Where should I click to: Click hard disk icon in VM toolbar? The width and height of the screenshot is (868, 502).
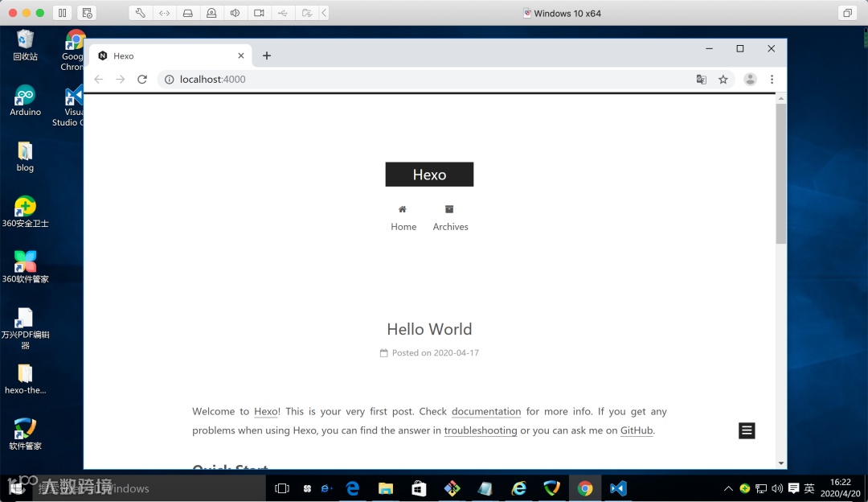pyautogui.click(x=187, y=13)
